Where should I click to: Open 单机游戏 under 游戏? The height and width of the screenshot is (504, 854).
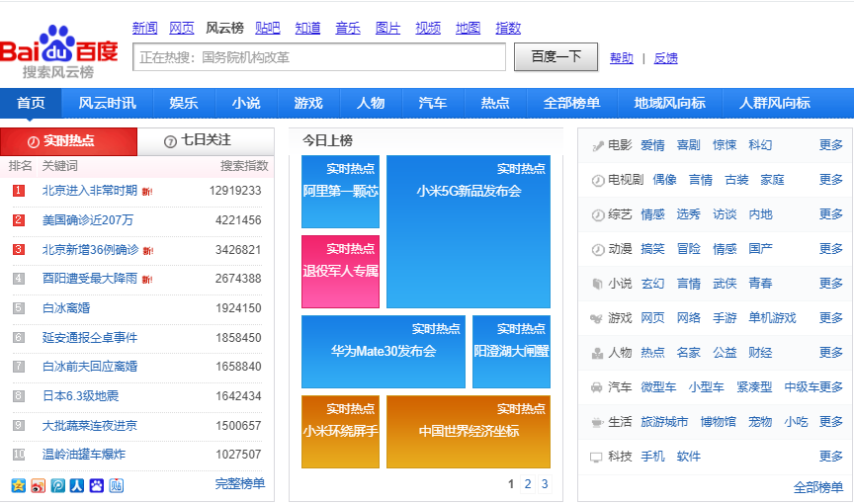[772, 318]
